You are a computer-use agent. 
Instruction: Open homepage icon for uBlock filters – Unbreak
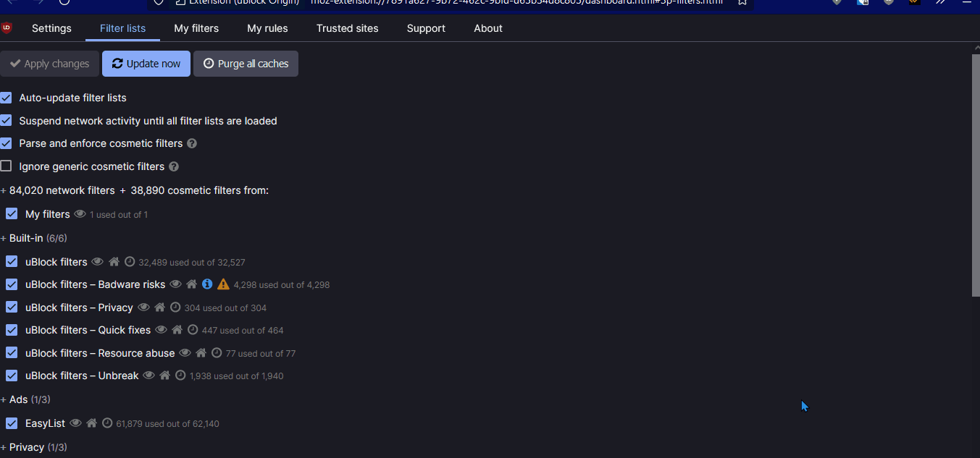[164, 376]
